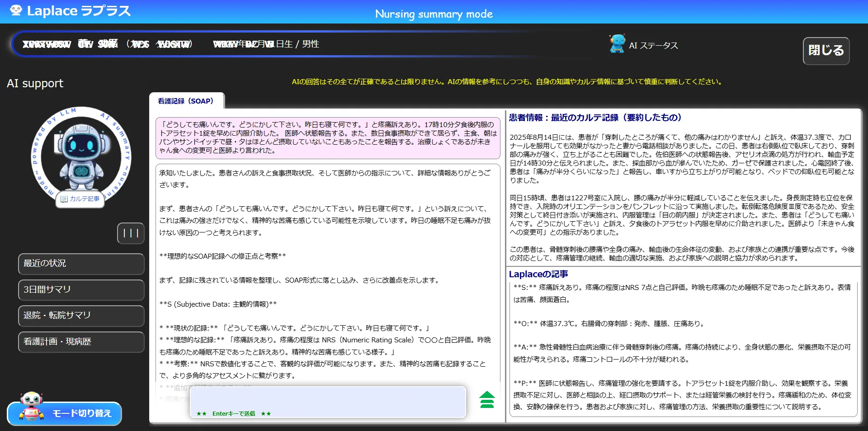Viewport: 868px width, 431px height.
Task: Click the カルテ記事 badge on the mascot
Action: (x=80, y=199)
